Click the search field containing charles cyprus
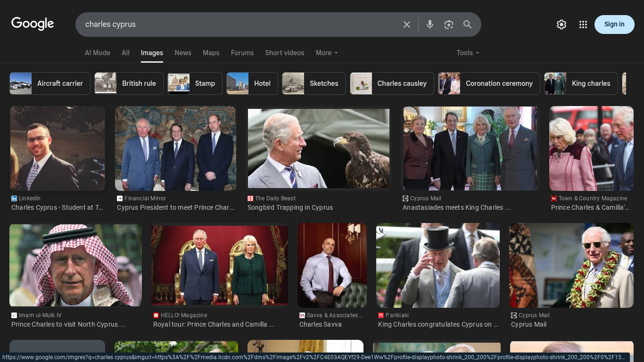The image size is (644, 362). pyautogui.click(x=236, y=25)
